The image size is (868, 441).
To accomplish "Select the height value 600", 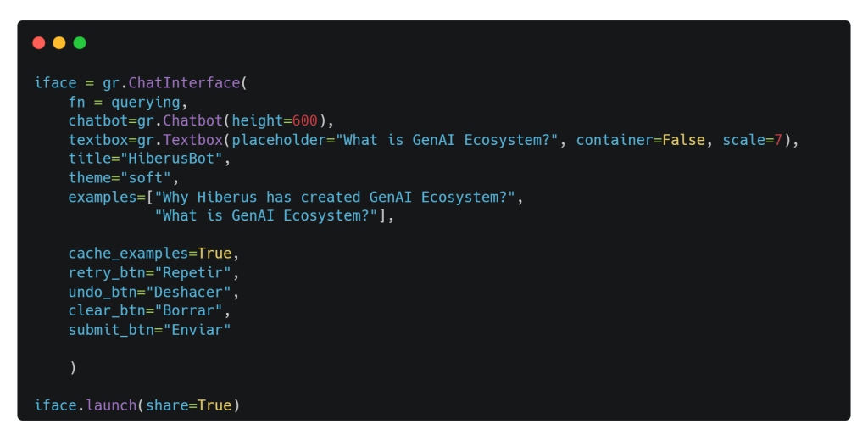I will click(304, 120).
